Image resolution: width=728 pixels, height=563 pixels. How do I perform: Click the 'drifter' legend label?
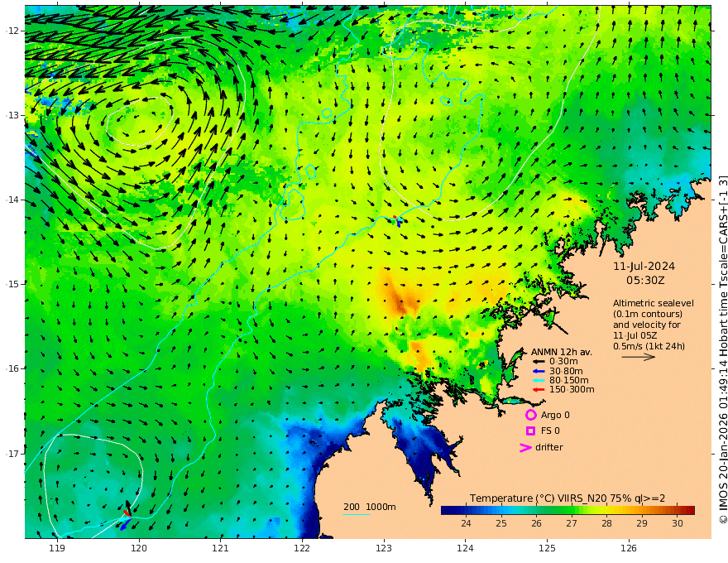click(x=549, y=447)
